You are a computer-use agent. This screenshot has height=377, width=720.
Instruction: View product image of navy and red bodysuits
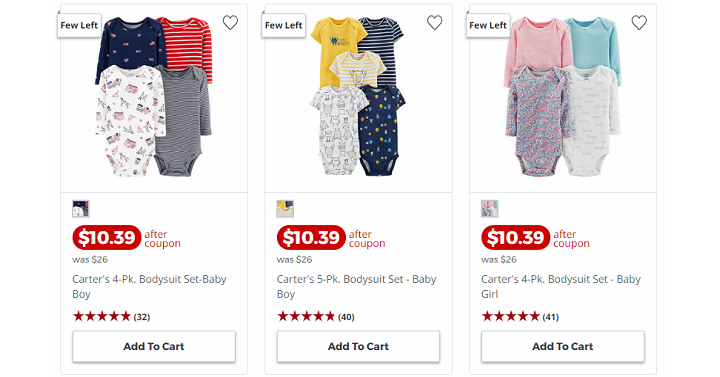coord(154,97)
